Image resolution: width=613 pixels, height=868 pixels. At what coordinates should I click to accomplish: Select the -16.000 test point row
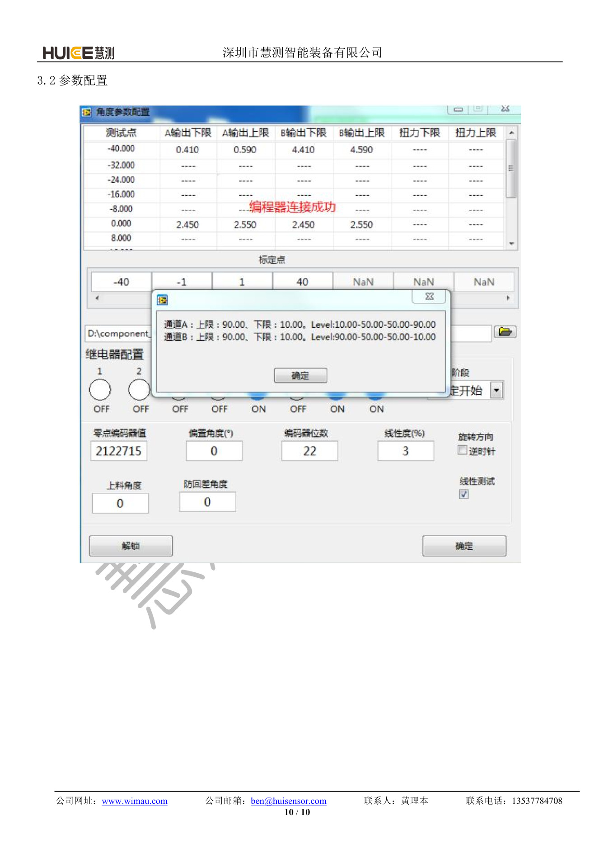coord(294,194)
